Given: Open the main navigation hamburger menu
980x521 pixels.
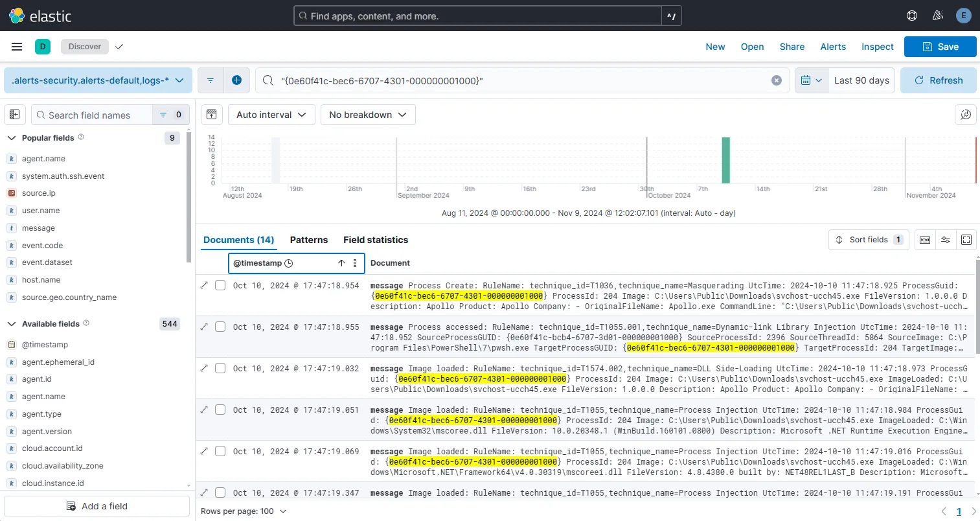Looking at the screenshot, I should [17, 46].
